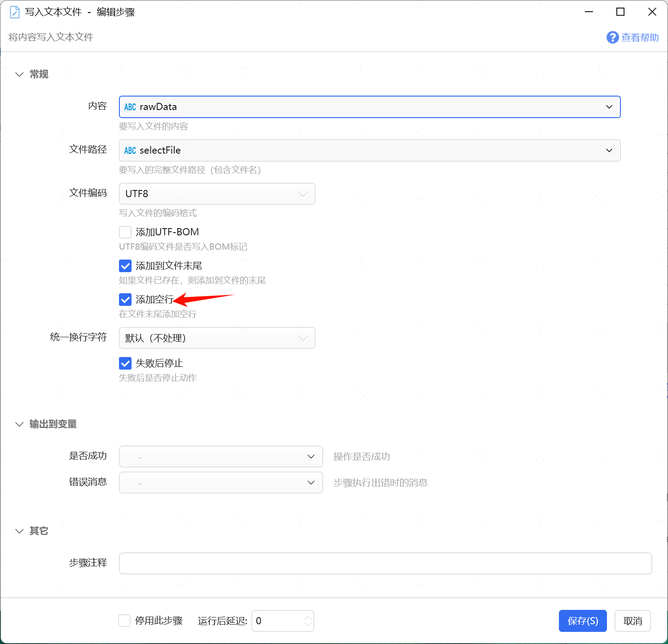
Task: Click the 将内容写入文本文件 subtitle text
Action: click(x=51, y=37)
